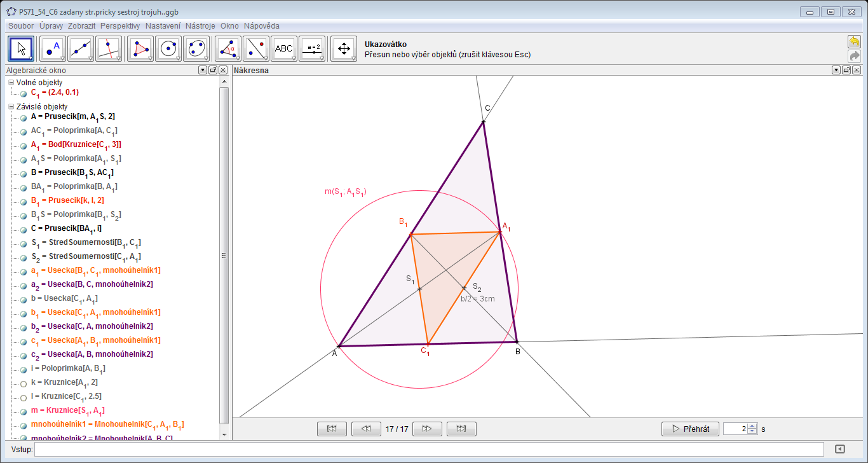Click the redo arrow icon
The image size is (868, 463).
point(854,56)
